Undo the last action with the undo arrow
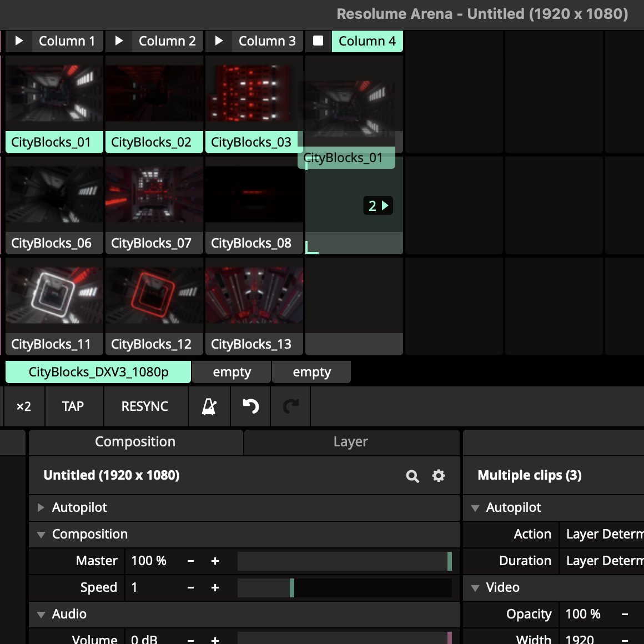Viewport: 644px width, 644px height. [x=250, y=406]
